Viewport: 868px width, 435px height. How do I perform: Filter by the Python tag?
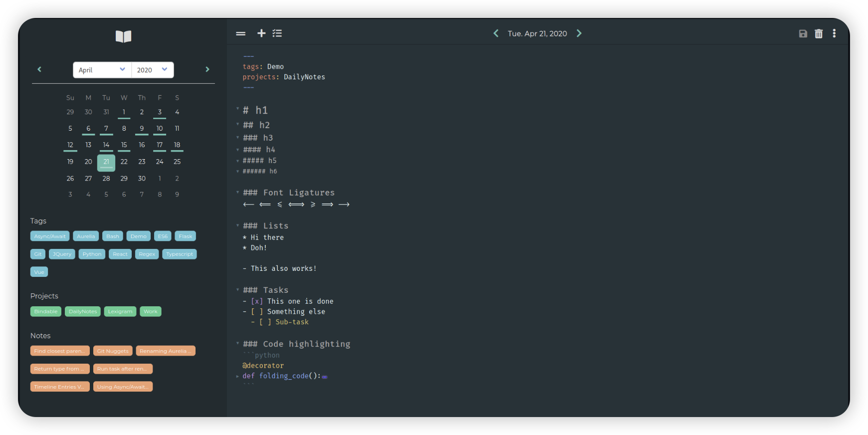pyautogui.click(x=92, y=254)
